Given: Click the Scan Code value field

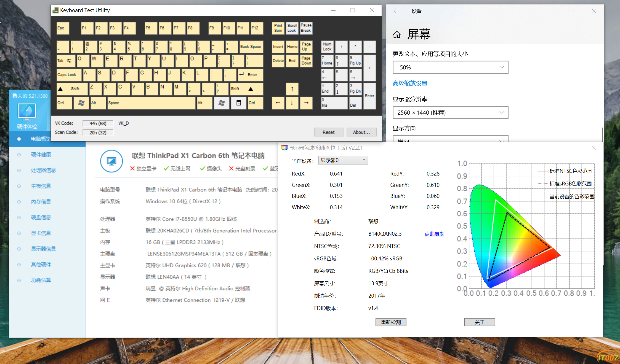Looking at the screenshot, I should point(98,133).
